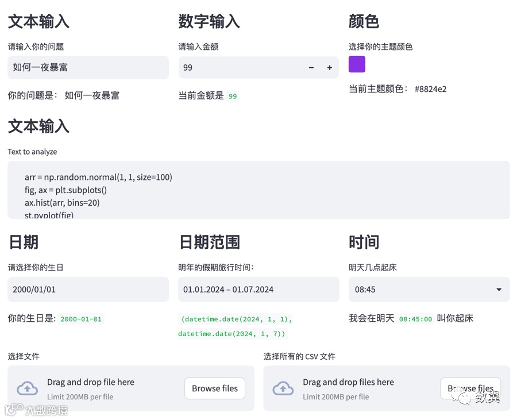Expand the wake-up time dropdown arrow

point(499,290)
